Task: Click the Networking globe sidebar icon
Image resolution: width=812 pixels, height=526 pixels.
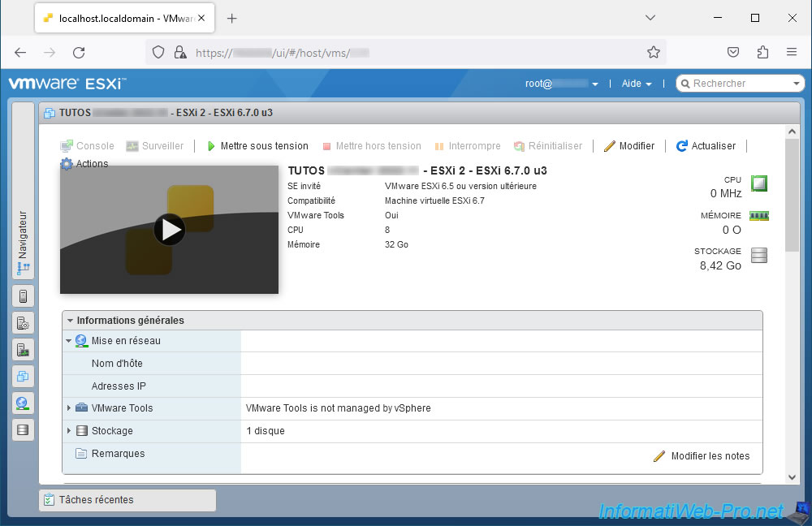Action: pos(23,403)
